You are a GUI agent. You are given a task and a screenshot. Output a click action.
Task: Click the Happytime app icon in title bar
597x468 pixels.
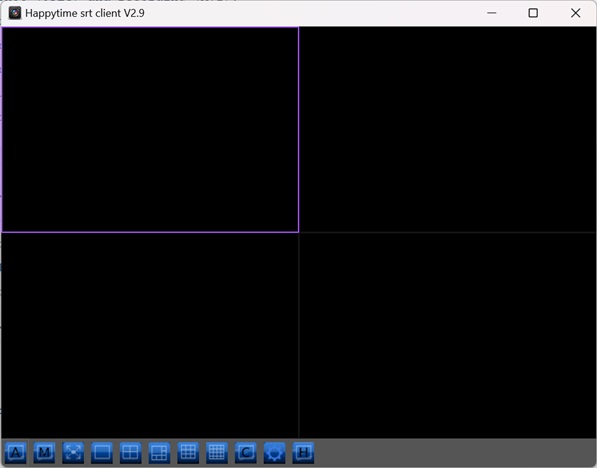point(15,13)
